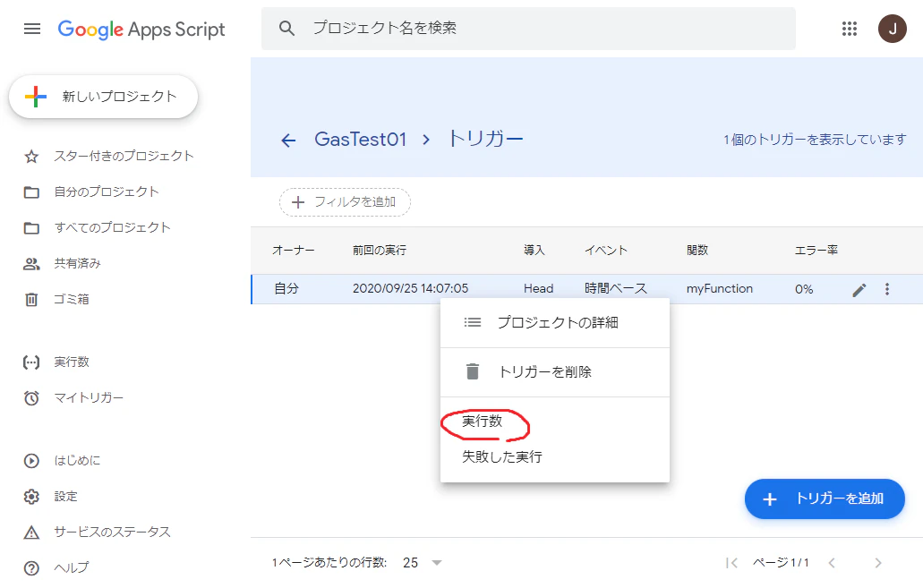
Task: Click the executions icon in the sidebar
Action: coord(31,362)
